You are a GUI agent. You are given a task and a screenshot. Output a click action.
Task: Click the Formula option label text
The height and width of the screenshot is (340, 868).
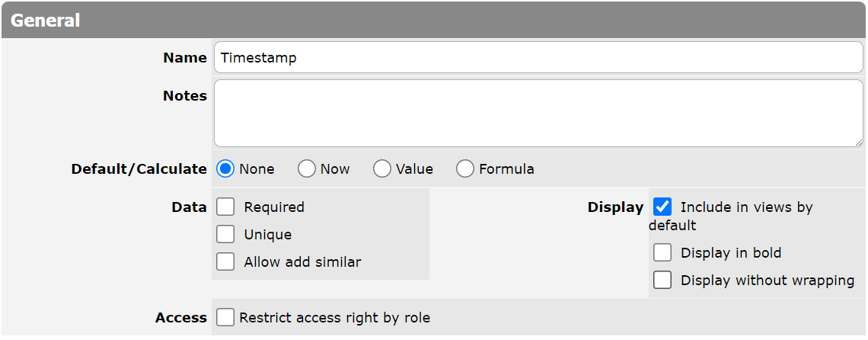point(506,169)
